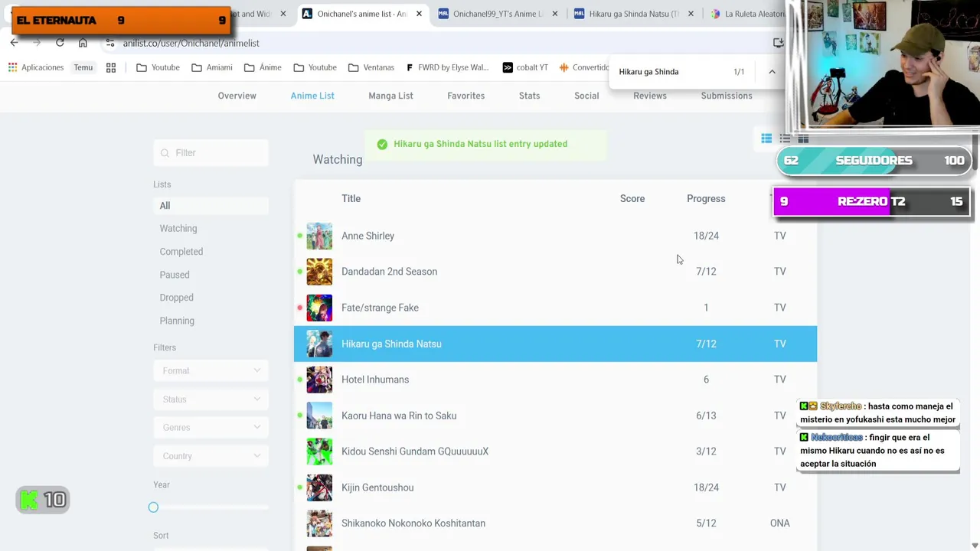Open Fate/strange Fake cover thumbnail
Viewport: 980px width, 551px height.
click(319, 308)
